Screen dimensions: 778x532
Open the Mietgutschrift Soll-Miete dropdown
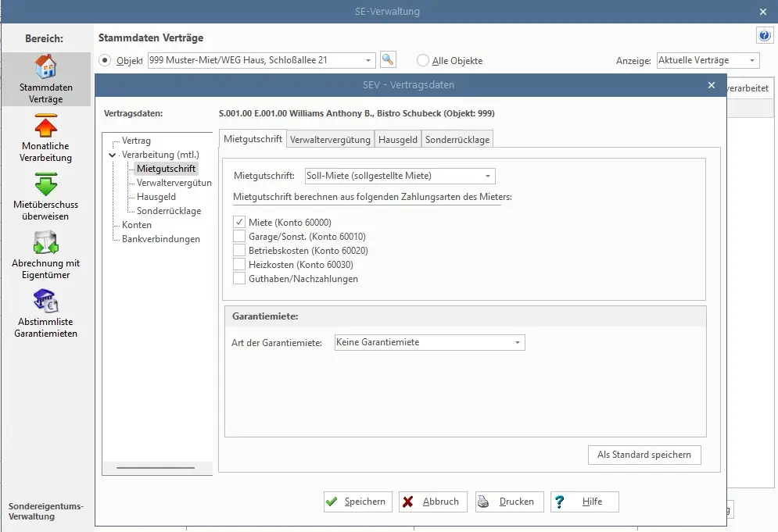(488, 176)
